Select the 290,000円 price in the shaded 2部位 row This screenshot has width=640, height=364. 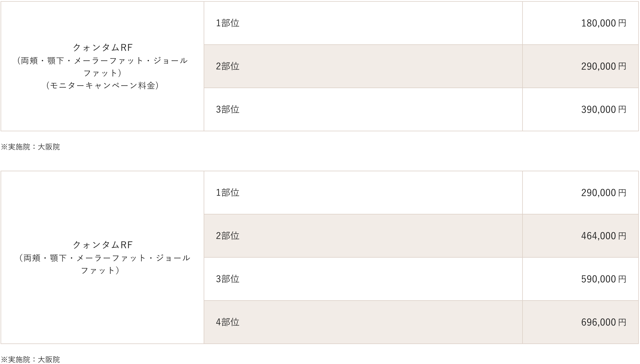pos(603,66)
